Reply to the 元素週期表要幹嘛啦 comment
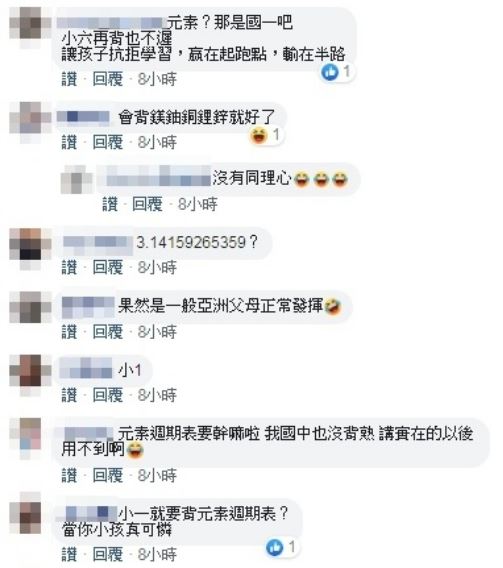 click(x=108, y=475)
